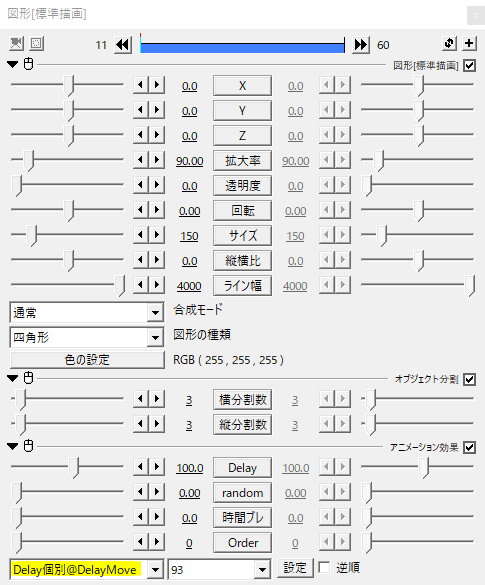Click the rotating arrows icon at top right
Image resolution: width=485 pixels, height=585 pixels.
coord(449,44)
